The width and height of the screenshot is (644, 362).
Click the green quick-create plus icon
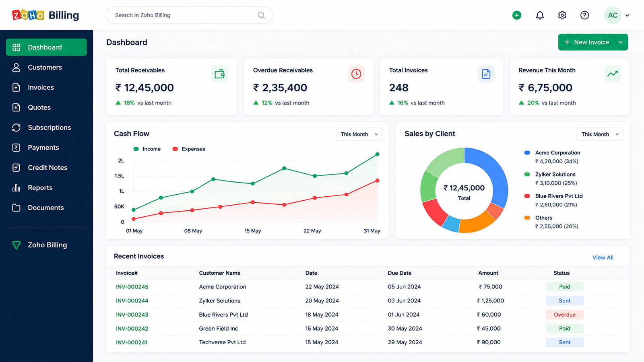click(517, 15)
